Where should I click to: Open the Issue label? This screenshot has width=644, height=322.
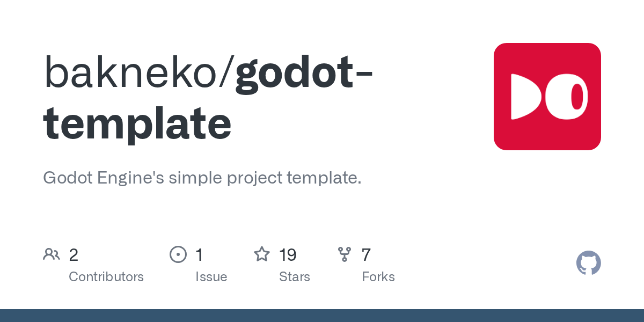[x=211, y=277]
